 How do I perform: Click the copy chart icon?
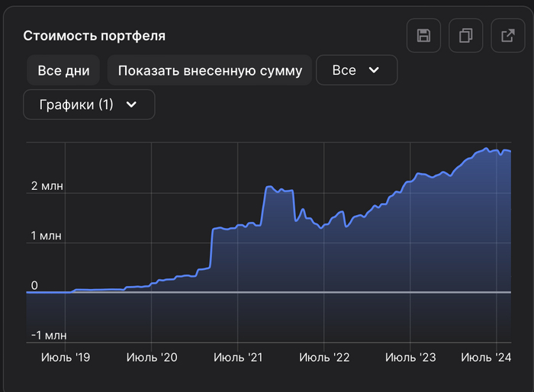pos(465,36)
